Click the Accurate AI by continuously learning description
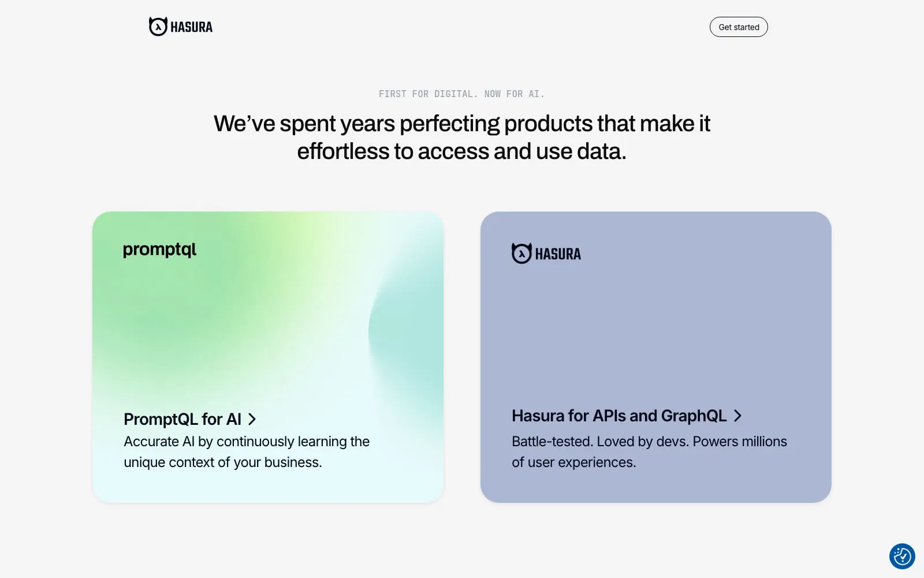The height and width of the screenshot is (578, 924). tap(247, 452)
